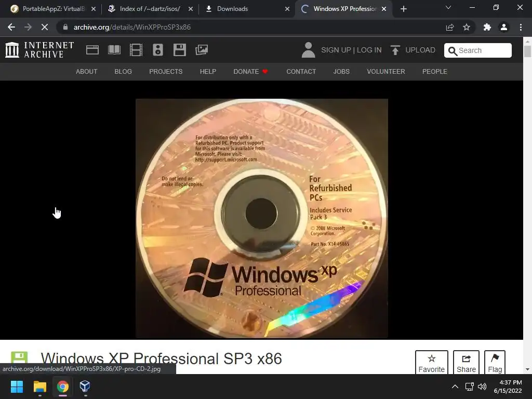
Task: Open HELP in the Archive menu
Action: coord(208,72)
